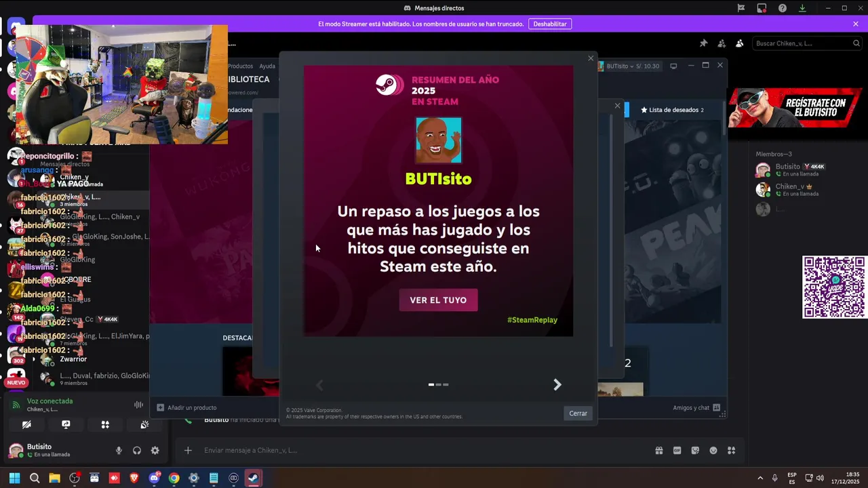The image size is (868, 488).
Task: Toggle noise suppression waveform icon
Action: pos(139,405)
